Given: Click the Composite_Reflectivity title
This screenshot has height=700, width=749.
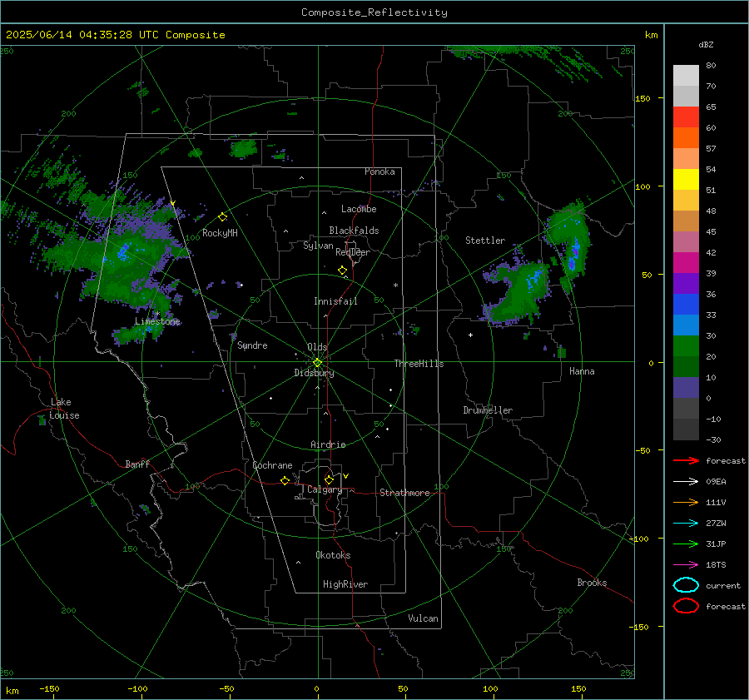Looking at the screenshot, I should 374,12.
